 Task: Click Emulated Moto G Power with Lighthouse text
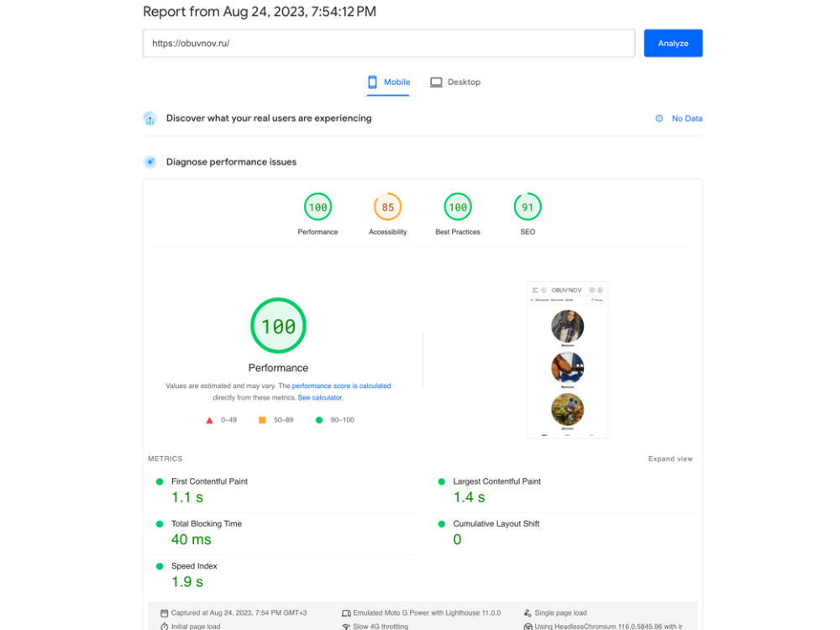(427, 613)
